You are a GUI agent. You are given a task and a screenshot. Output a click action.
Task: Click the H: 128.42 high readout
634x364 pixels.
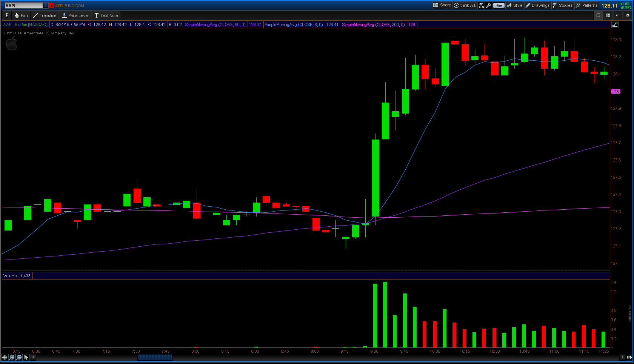coord(118,25)
